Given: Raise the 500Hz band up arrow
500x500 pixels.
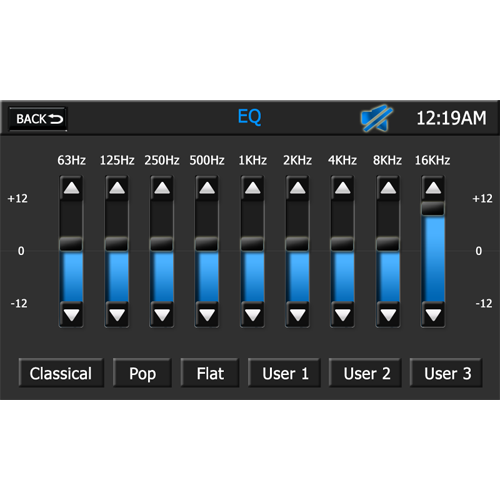Looking at the screenshot, I should click(x=207, y=188).
